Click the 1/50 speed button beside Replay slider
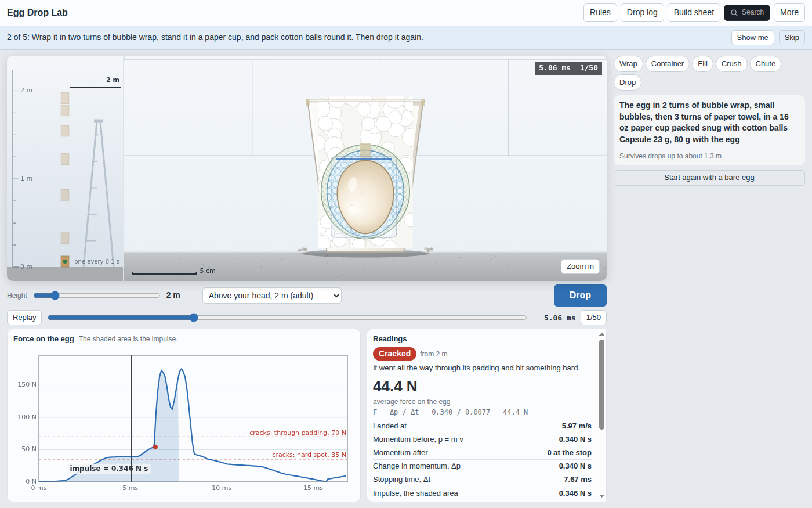Viewport: 812px width, 508px height. point(593,318)
